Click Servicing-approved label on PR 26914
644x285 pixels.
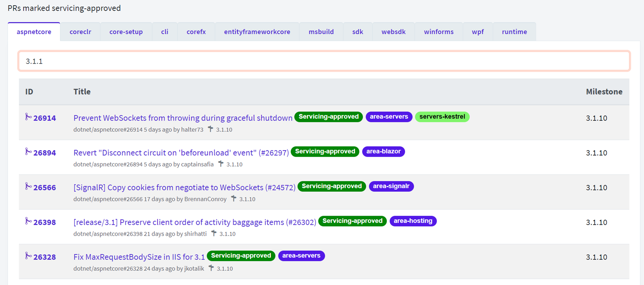click(x=329, y=117)
